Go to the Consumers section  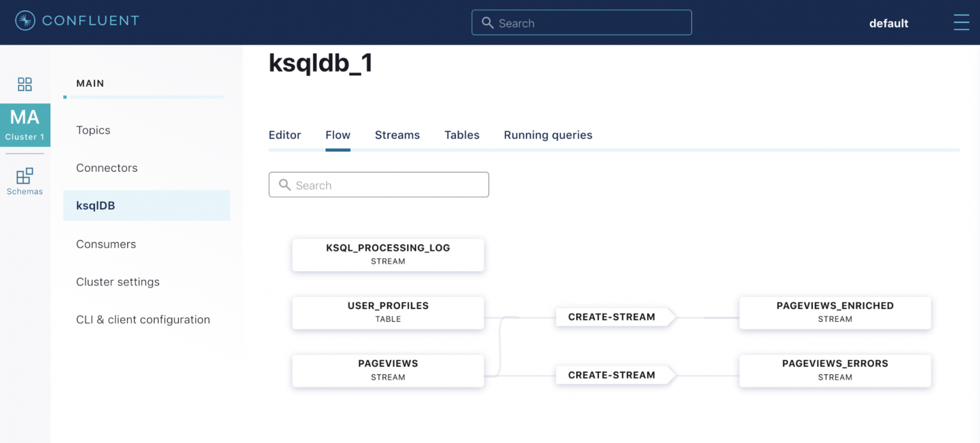click(x=106, y=244)
